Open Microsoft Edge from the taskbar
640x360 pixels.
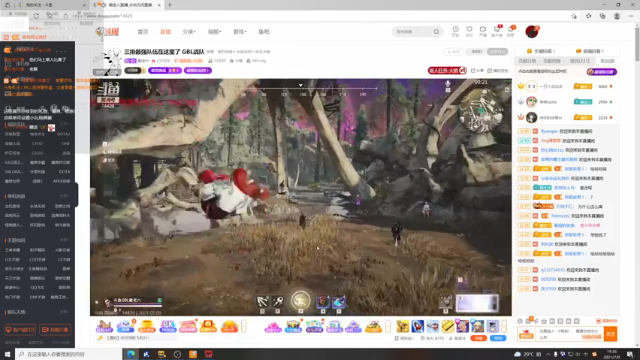(x=131, y=354)
